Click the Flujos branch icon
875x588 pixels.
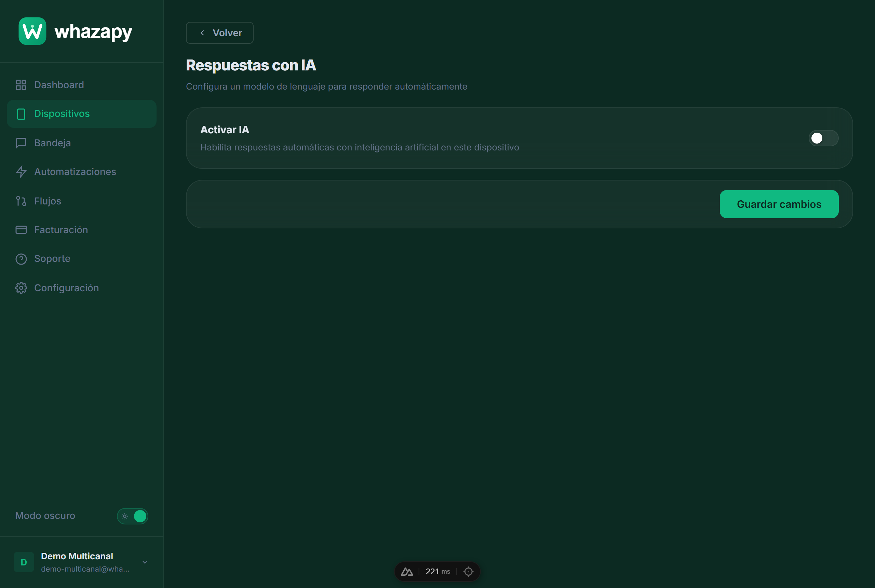[21, 201]
